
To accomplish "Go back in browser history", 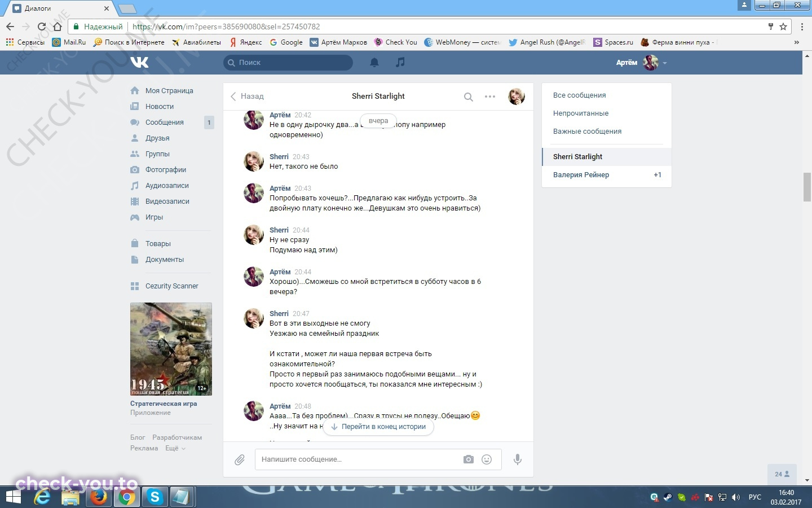I will 10,27.
